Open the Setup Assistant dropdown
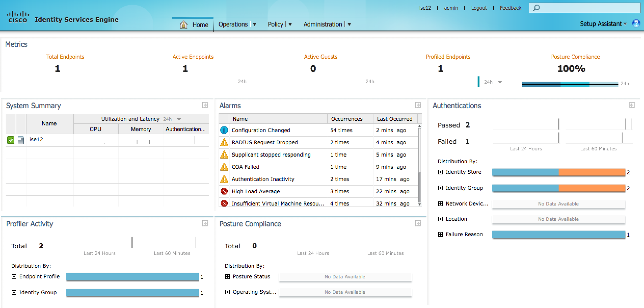The height and width of the screenshot is (308, 644). pos(603,24)
